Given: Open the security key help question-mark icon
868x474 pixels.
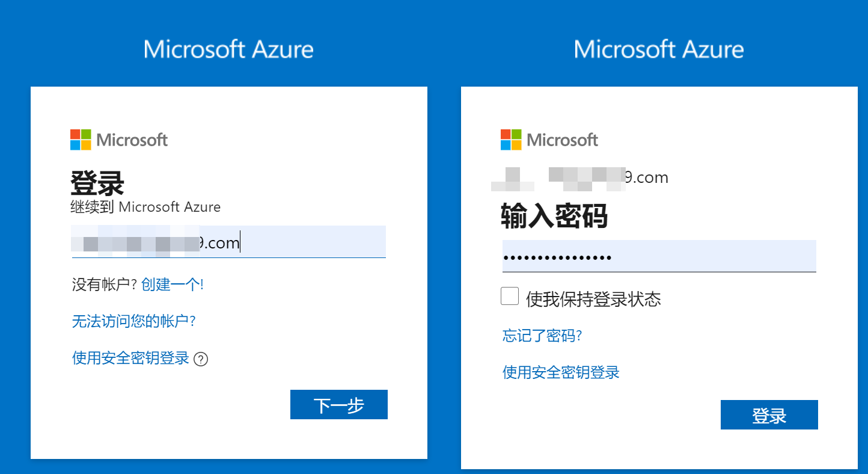Looking at the screenshot, I should (x=201, y=360).
